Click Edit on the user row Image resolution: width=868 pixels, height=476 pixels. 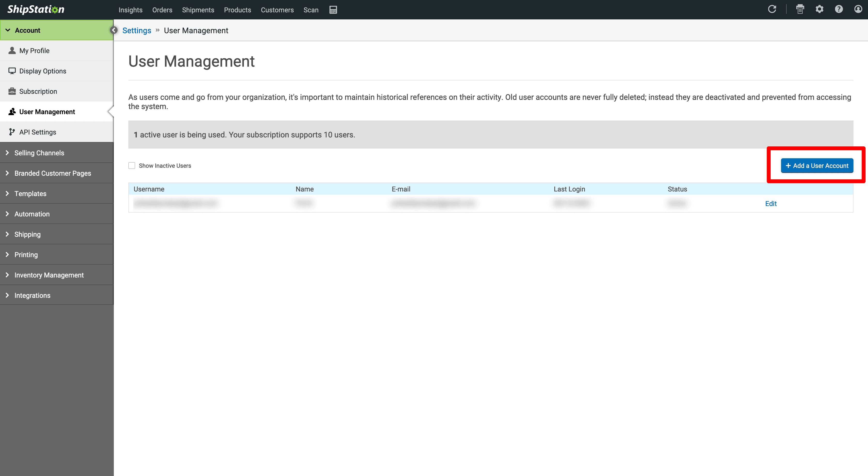(x=771, y=203)
